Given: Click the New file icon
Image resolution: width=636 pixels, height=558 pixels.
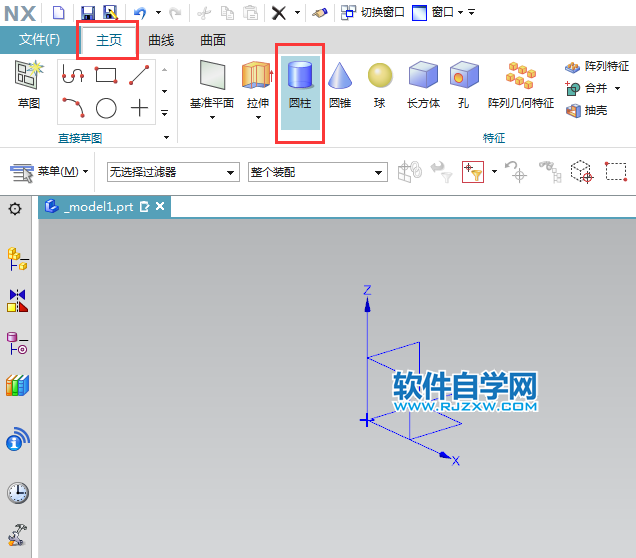Looking at the screenshot, I should pyautogui.click(x=59, y=13).
